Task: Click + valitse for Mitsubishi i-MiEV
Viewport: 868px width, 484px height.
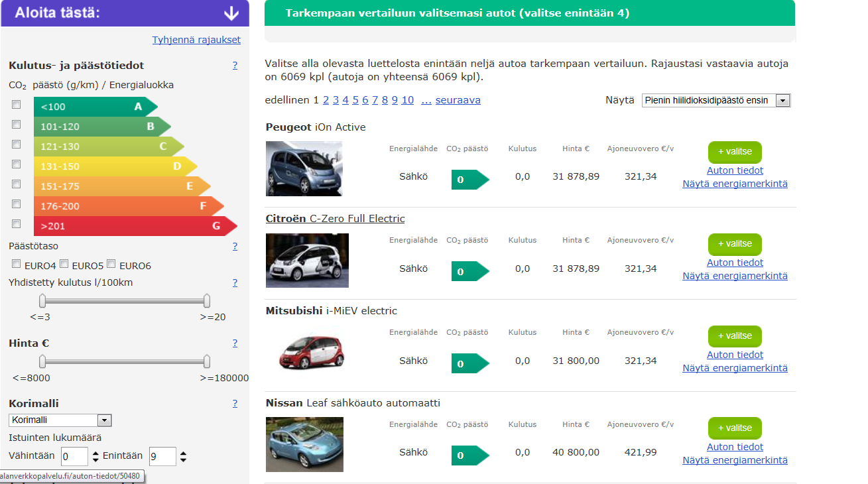Action: pos(735,336)
